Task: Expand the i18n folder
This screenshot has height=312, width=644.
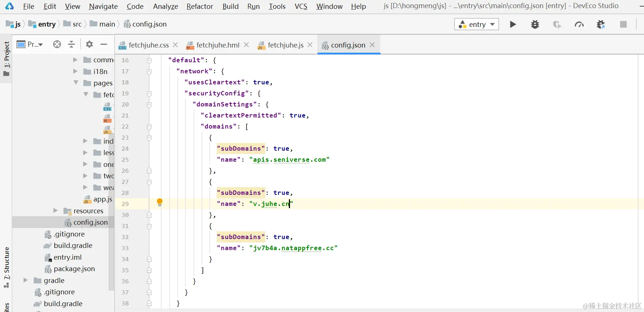Action: click(75, 71)
